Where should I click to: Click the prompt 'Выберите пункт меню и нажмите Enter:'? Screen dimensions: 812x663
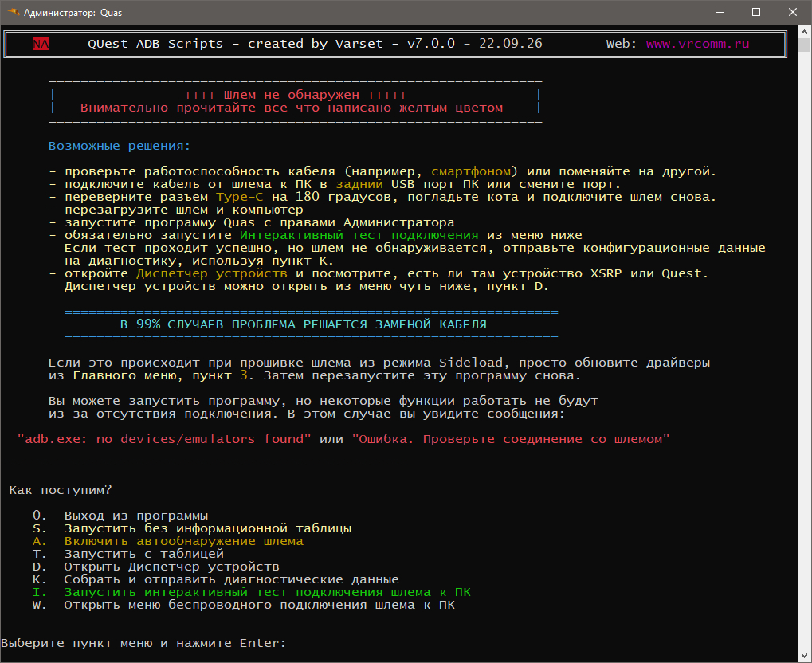[x=143, y=643]
